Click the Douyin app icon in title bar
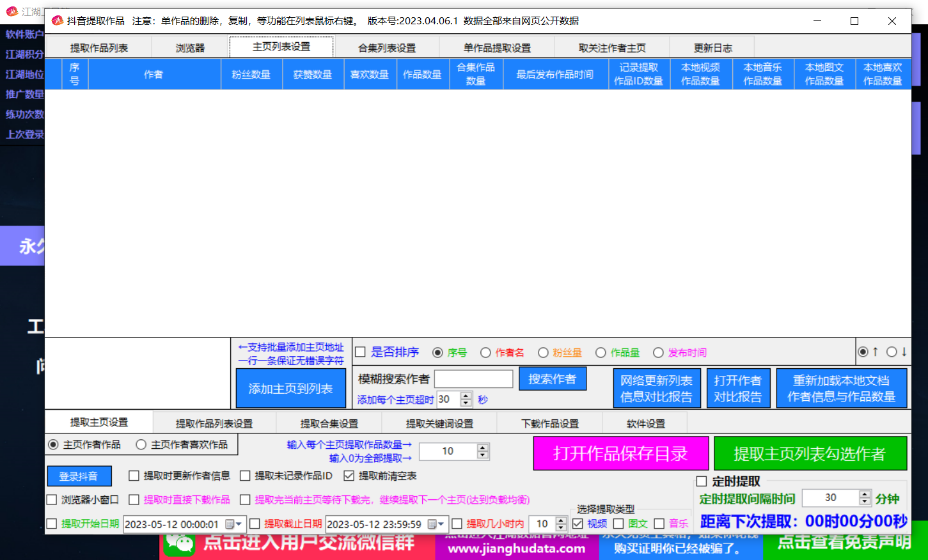 [x=58, y=21]
